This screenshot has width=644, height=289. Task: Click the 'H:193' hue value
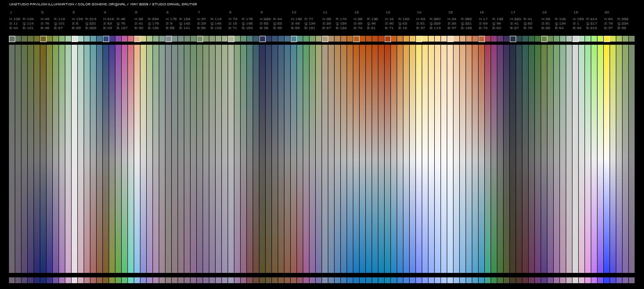pyautogui.click(x=297, y=19)
